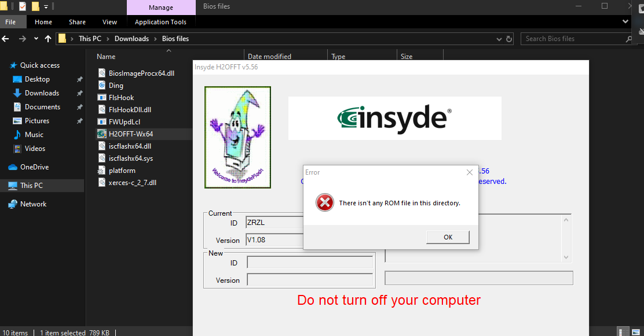Sort by the Size column header

407,57
